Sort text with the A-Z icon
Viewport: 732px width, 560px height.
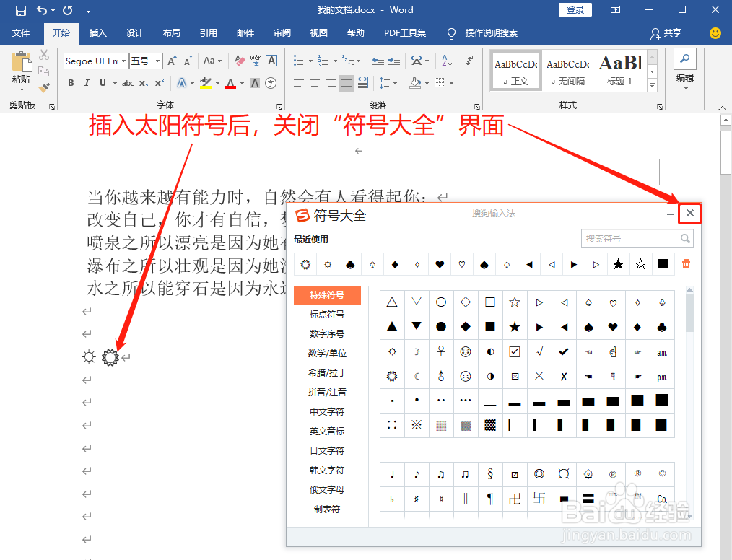pyautogui.click(x=447, y=61)
